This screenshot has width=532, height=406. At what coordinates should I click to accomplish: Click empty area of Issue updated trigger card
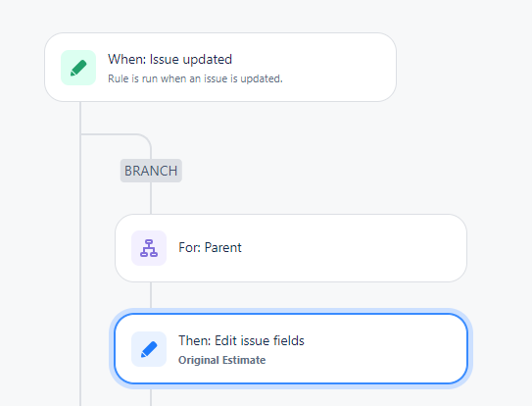coord(339,68)
